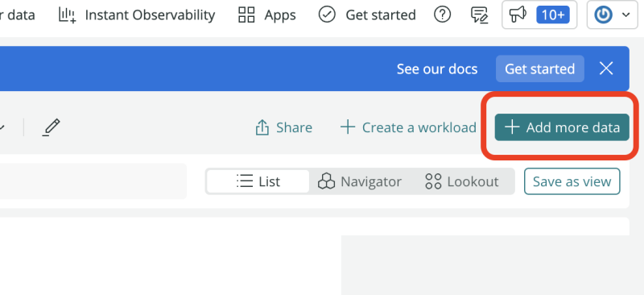644x295 pixels.
Task: Click the Get started checkmark icon
Action: [x=327, y=15]
